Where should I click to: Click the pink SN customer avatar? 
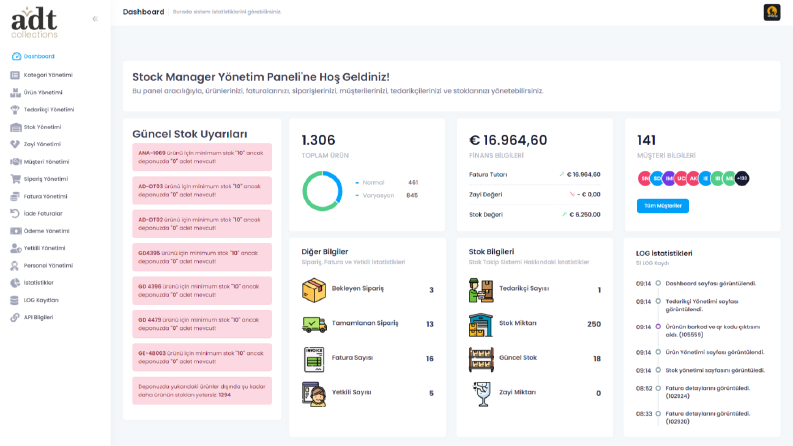point(644,179)
